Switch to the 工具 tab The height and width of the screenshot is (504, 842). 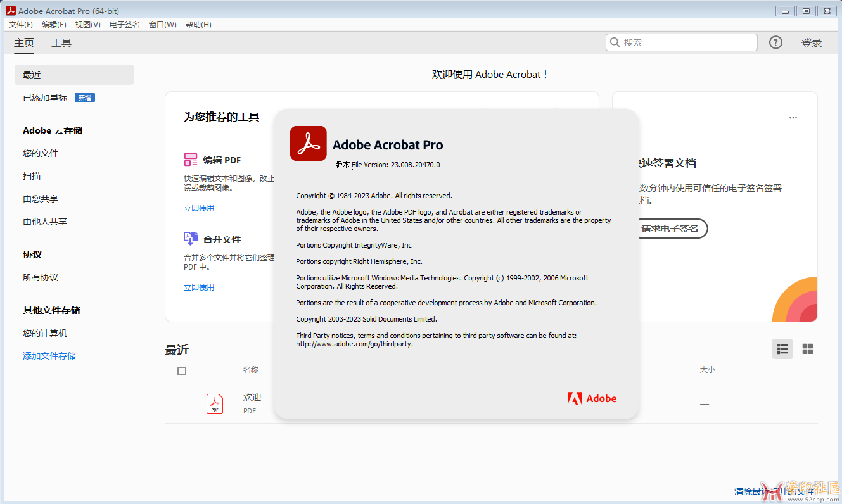[61, 43]
